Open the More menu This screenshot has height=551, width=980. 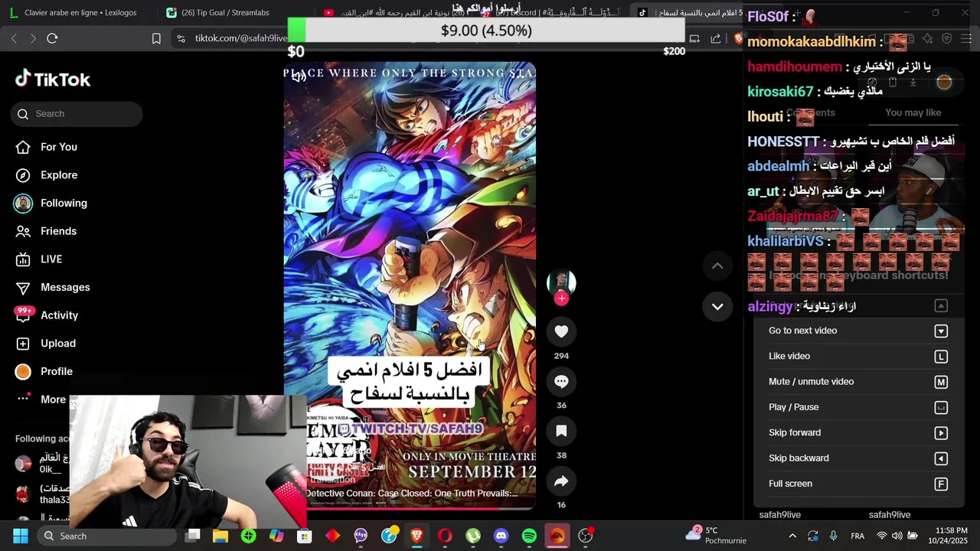[42, 399]
